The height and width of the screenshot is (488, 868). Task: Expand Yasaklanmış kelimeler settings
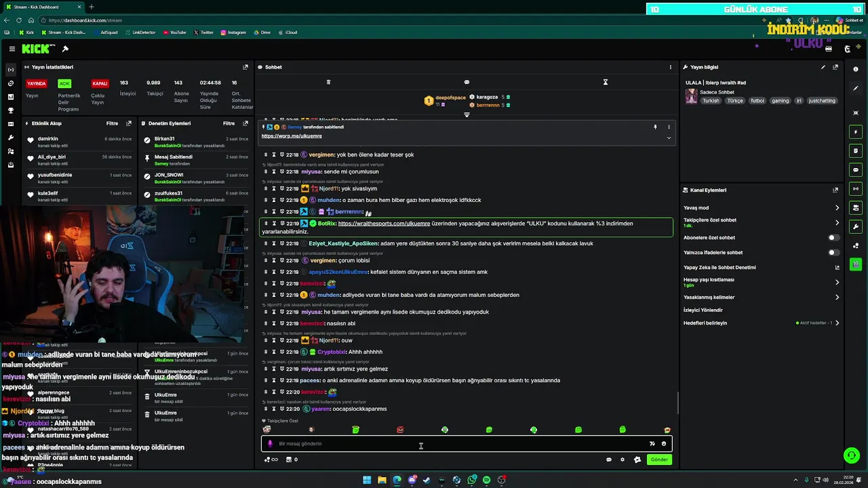click(837, 297)
